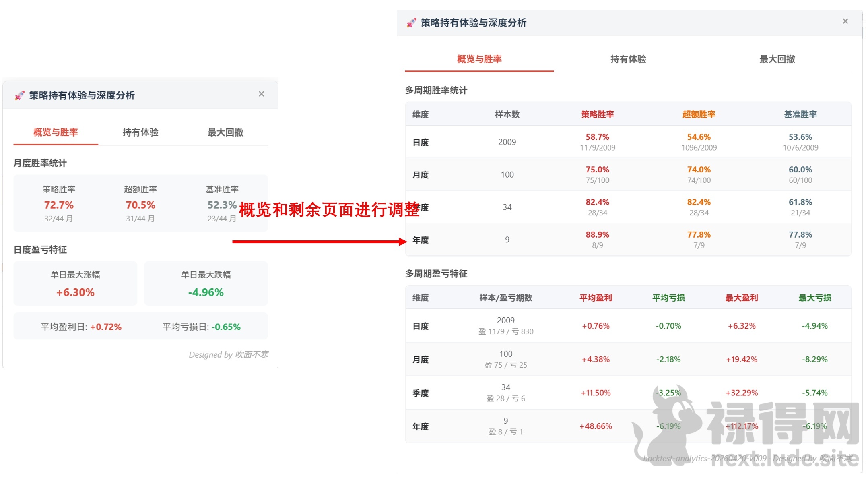Viewport: 868px width, 480px height.
Task: Select the 单日最大涨幅 +6.30% card
Action: tap(75, 283)
